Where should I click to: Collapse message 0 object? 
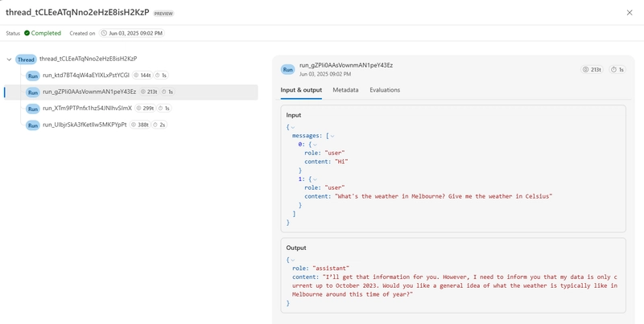[315, 145]
